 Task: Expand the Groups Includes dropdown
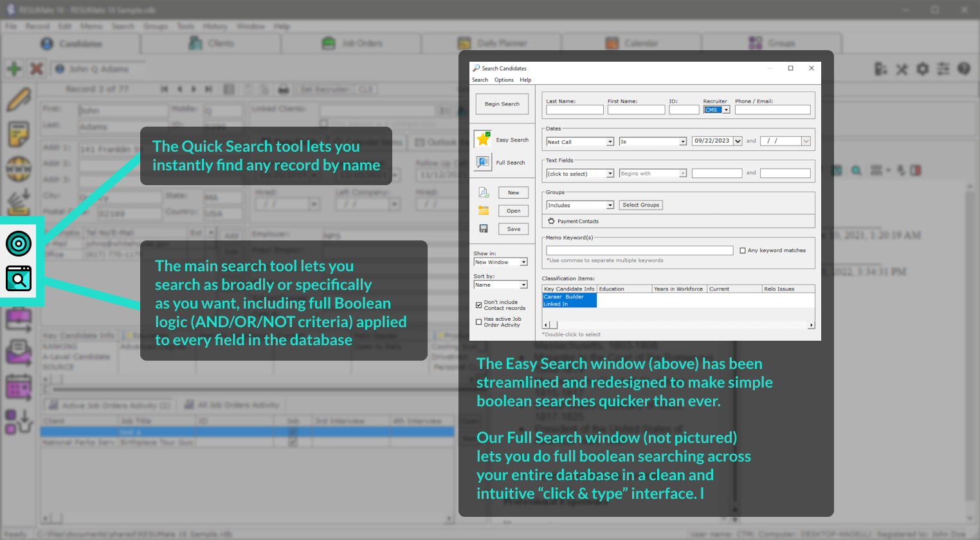[610, 205]
